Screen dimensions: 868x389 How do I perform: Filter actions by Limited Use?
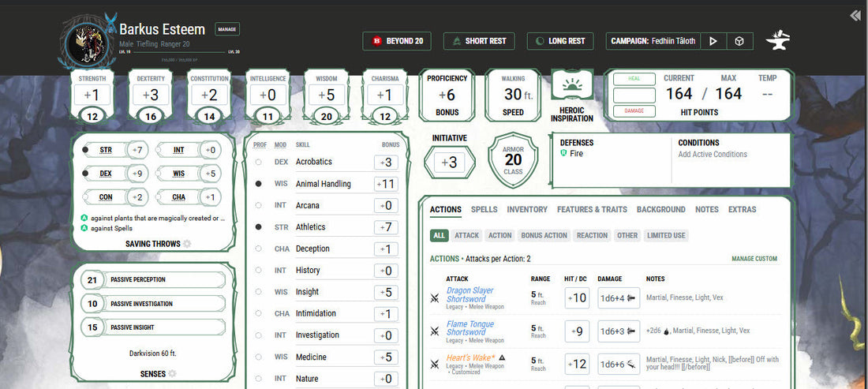click(x=666, y=235)
